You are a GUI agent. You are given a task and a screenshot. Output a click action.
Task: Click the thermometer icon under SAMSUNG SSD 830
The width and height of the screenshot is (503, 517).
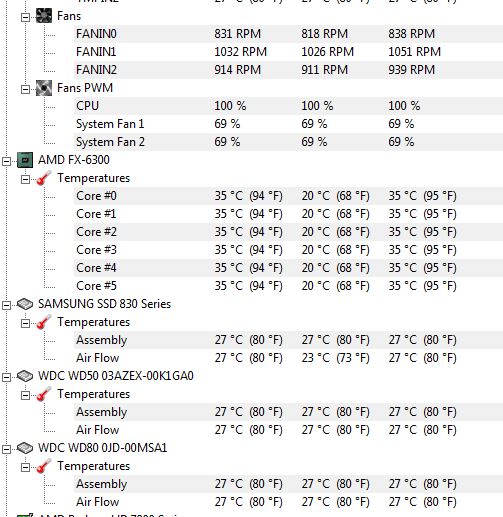[44, 322]
